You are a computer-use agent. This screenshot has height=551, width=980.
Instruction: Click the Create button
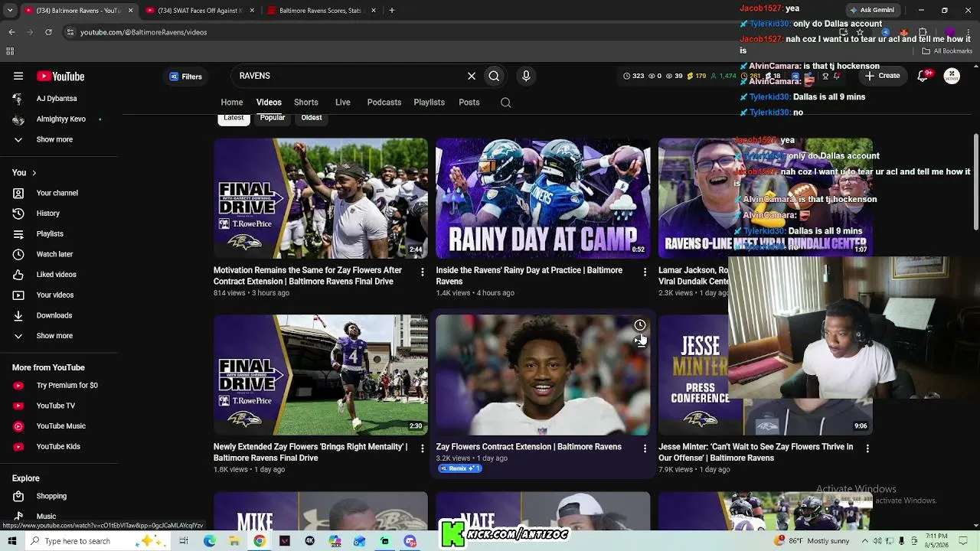pyautogui.click(x=882, y=76)
